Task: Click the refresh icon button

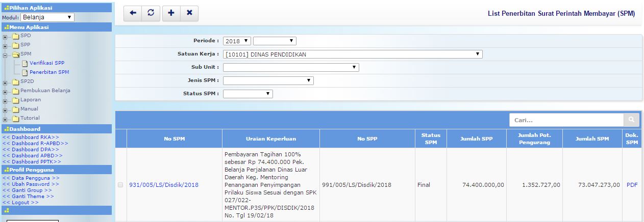Action: coord(151,13)
